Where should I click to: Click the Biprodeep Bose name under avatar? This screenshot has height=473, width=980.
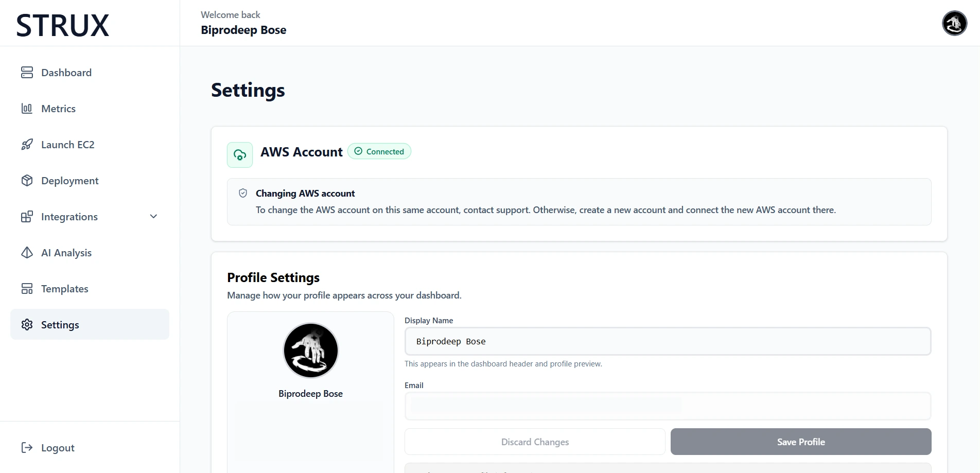coord(310,394)
